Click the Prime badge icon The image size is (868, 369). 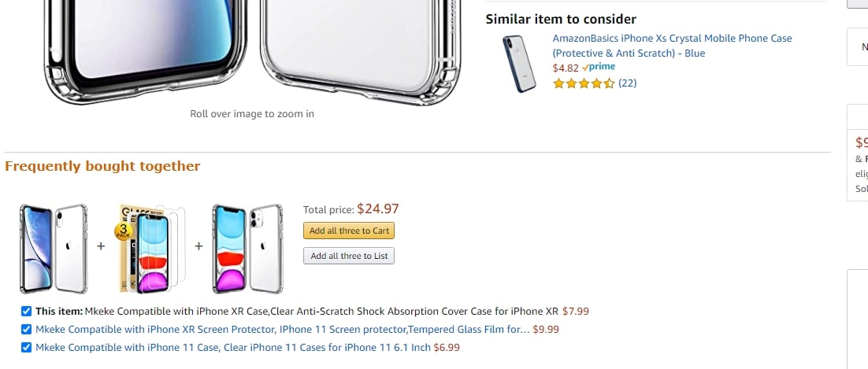pyautogui.click(x=599, y=68)
